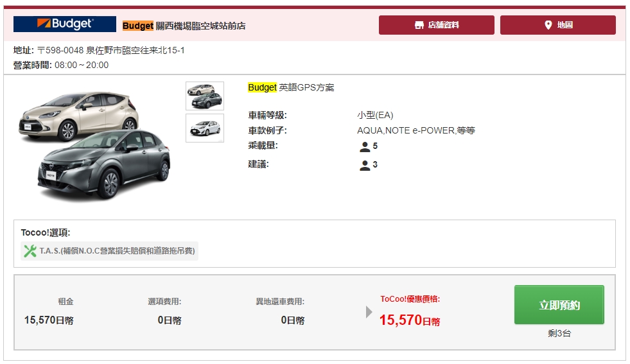
Task: Click the 租金 rental amount 15,570日幣
Action: [49, 320]
